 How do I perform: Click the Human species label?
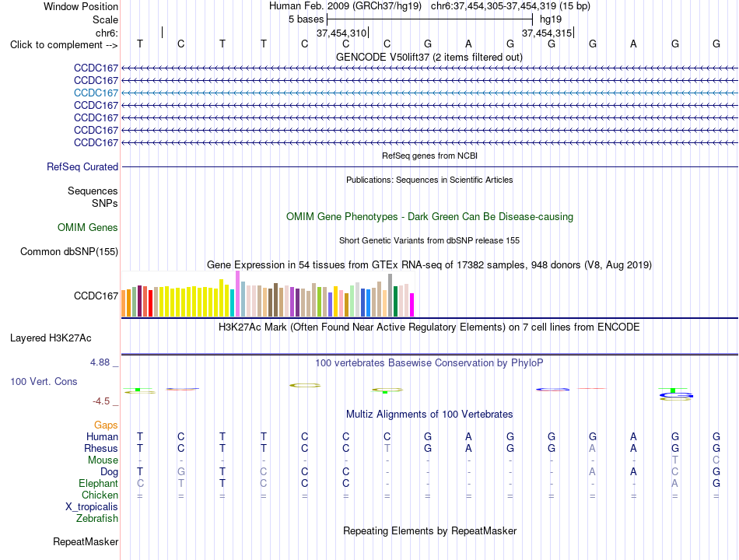pos(102,437)
